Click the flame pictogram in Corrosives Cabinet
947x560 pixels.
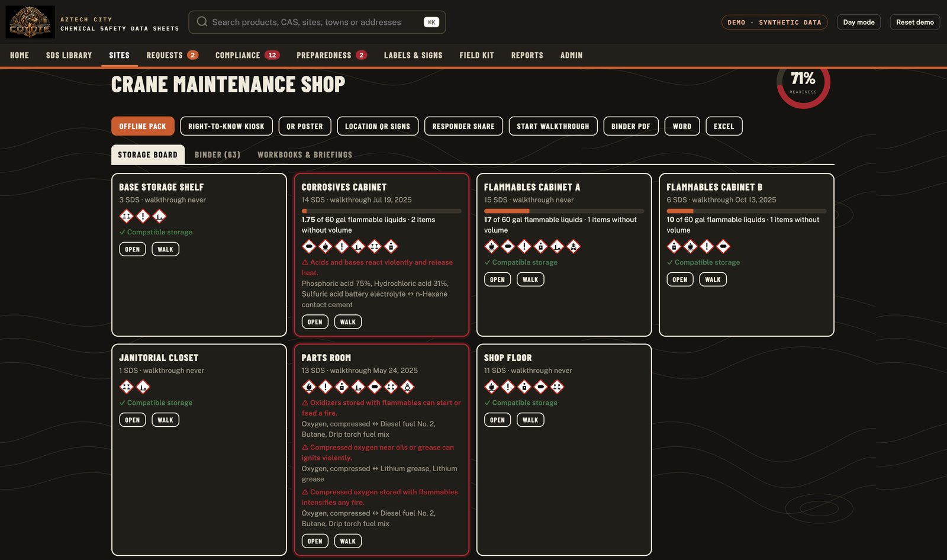coord(326,246)
